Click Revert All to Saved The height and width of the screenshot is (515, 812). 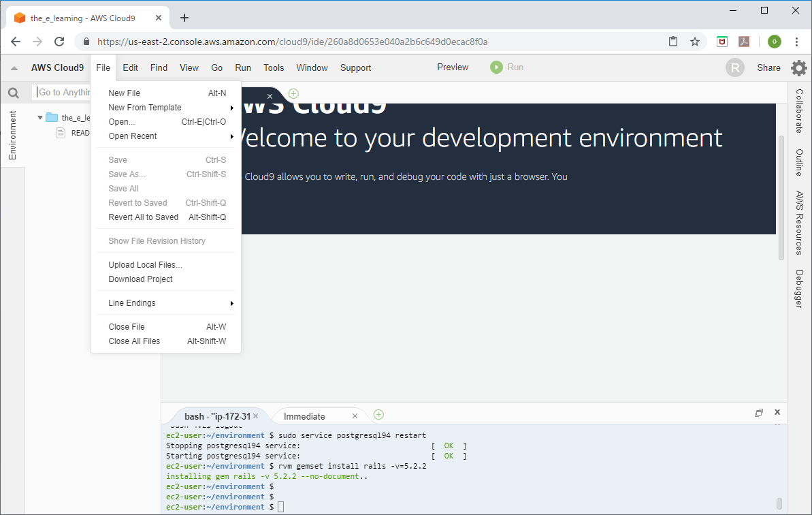point(165,217)
